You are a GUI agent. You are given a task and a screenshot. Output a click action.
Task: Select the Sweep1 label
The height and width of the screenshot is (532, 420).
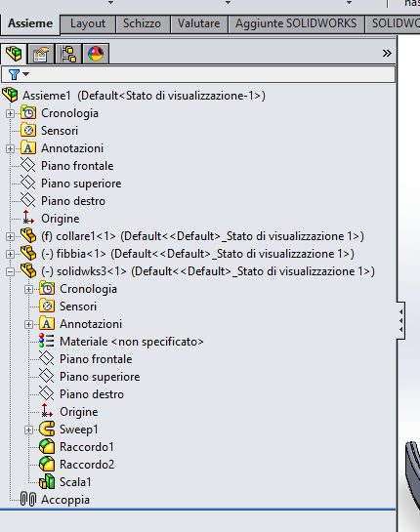click(x=79, y=430)
